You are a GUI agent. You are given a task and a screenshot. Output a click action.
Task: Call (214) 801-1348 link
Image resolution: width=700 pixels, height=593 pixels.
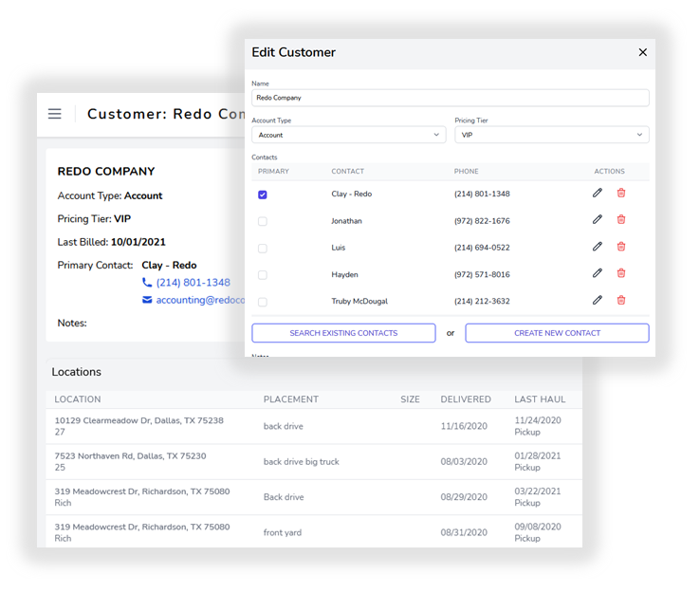(193, 283)
